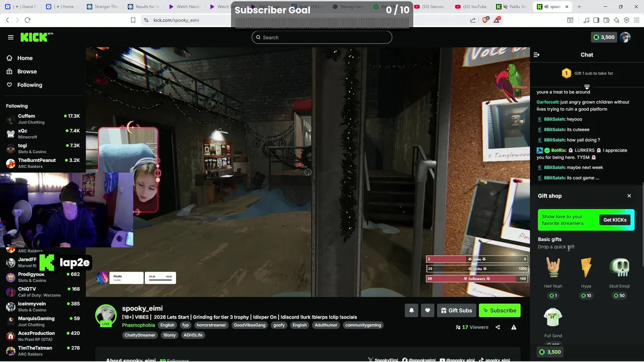Click the stream video player

[307, 172]
